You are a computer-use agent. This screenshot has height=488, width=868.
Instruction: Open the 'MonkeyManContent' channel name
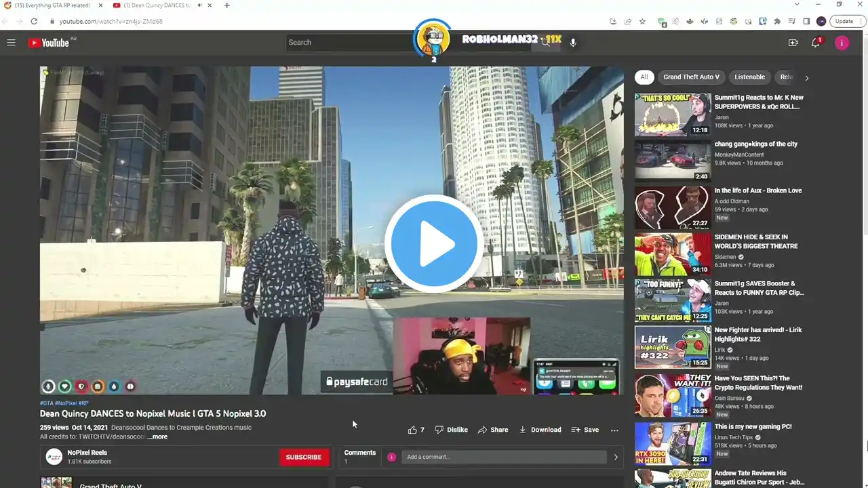[x=739, y=155]
